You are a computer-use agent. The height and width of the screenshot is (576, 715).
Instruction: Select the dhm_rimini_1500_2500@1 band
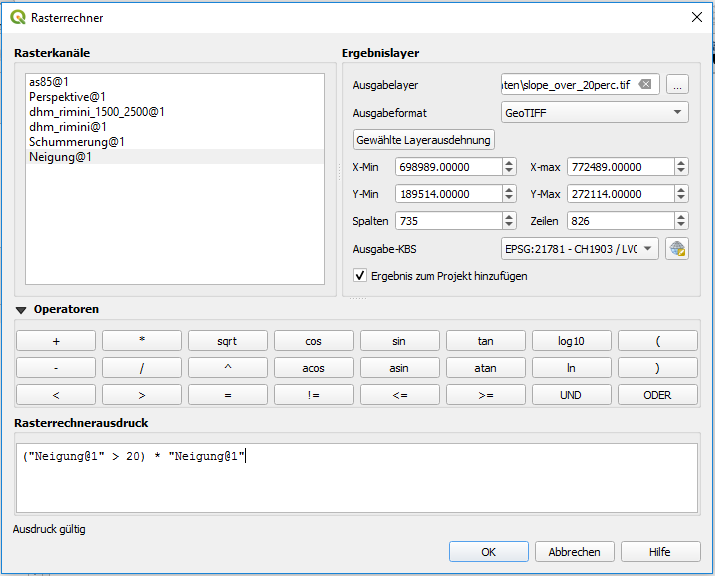(x=96, y=112)
